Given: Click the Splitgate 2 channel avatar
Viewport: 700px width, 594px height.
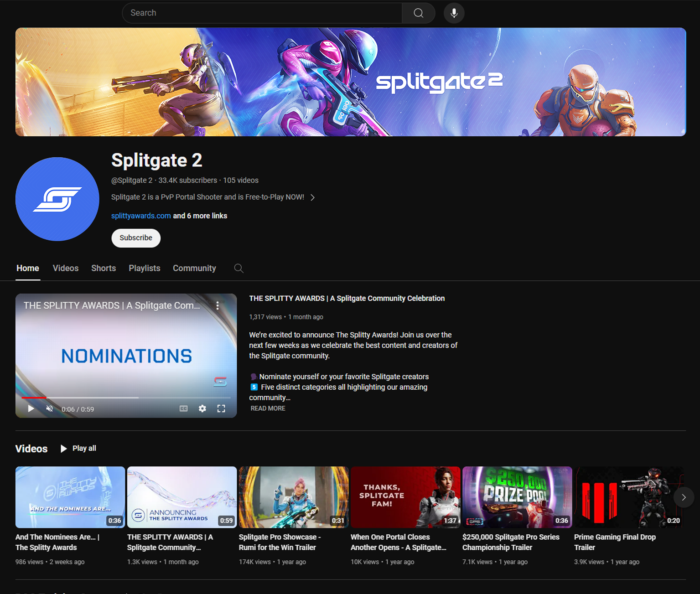Looking at the screenshot, I should (x=57, y=199).
